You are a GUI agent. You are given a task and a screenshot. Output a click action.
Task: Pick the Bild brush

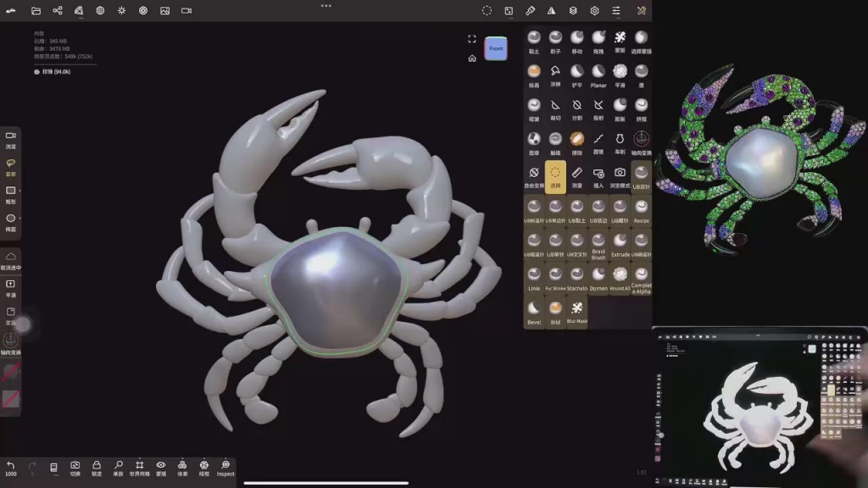(x=555, y=313)
